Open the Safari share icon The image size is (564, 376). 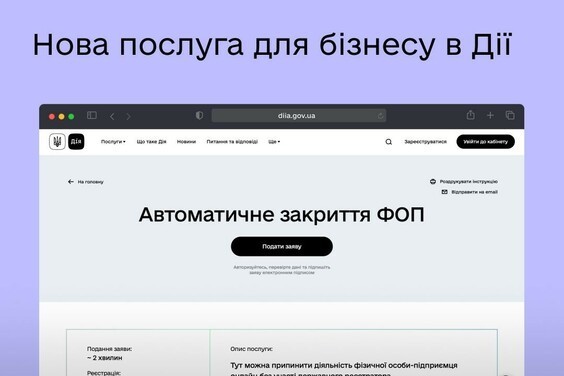pos(470,115)
